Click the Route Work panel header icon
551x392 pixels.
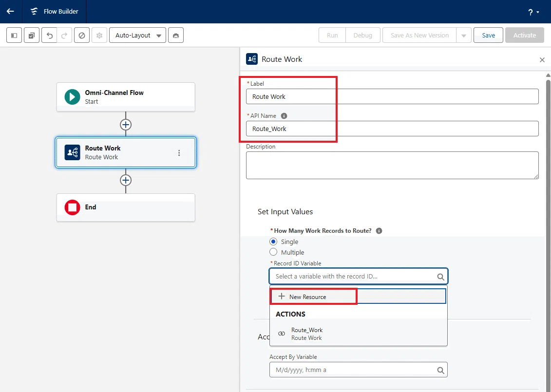[251, 59]
